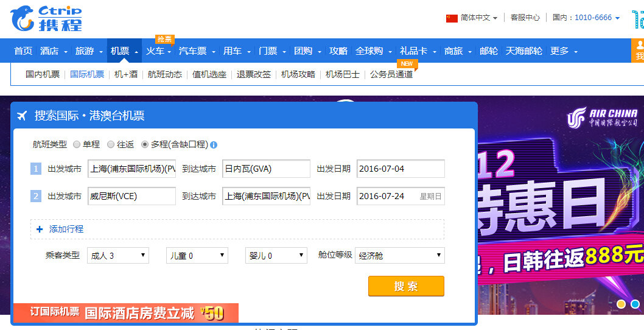Open the 儿童 0 dropdown
Screen dimensions: 644x330
coord(197,255)
